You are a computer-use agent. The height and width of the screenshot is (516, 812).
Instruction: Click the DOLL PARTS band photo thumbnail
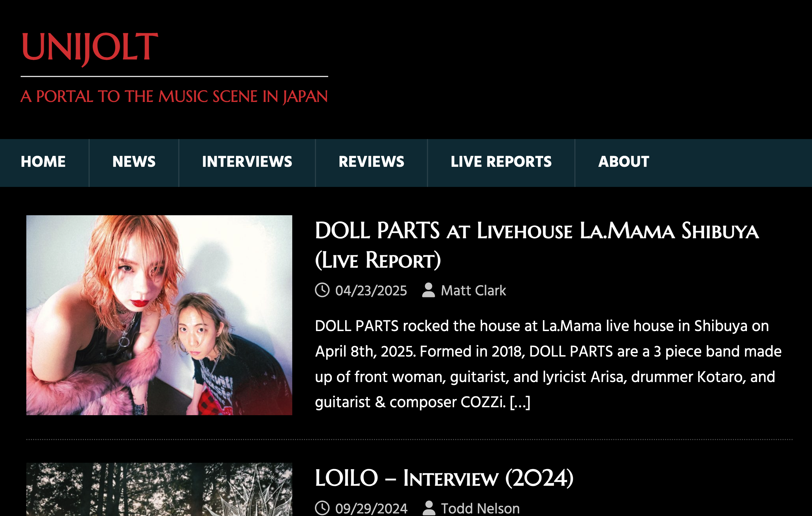point(159,315)
